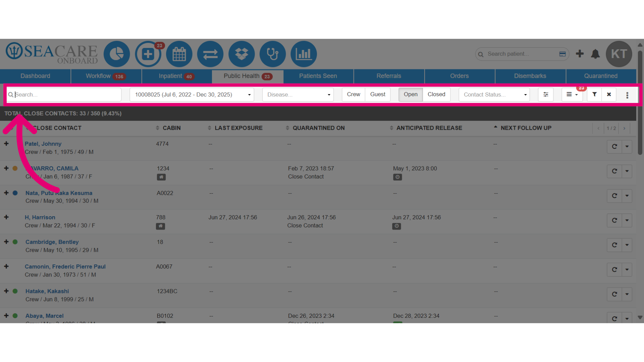Open Cambridge, Bentley patient link
The image size is (644, 362).
coord(52,242)
